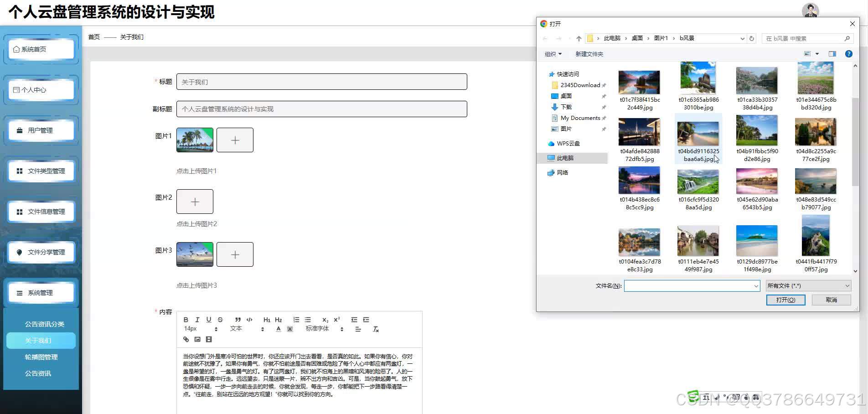Screen dimensions: 868x414
Task: Click the add-image plus box under 图片2
Action: click(x=195, y=202)
